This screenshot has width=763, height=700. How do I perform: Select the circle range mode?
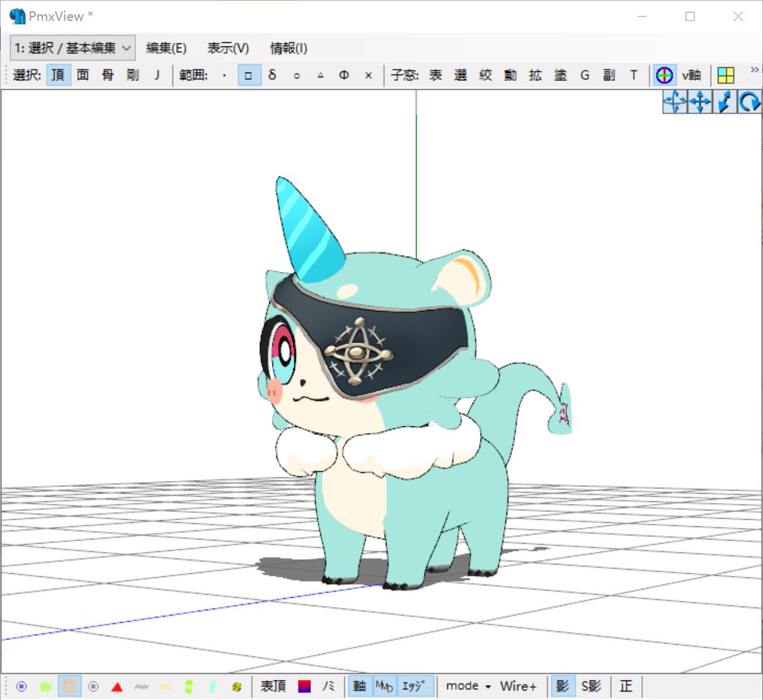click(296, 75)
